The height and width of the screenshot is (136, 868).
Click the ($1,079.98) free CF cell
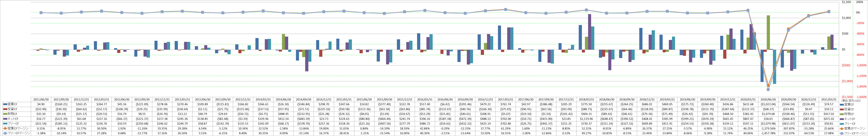[x=768, y=124]
